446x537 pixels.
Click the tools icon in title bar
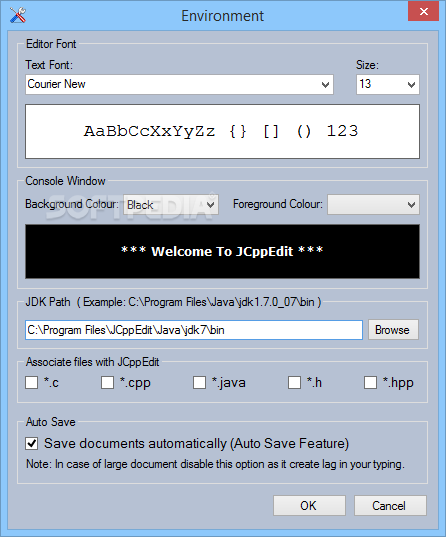[17, 15]
